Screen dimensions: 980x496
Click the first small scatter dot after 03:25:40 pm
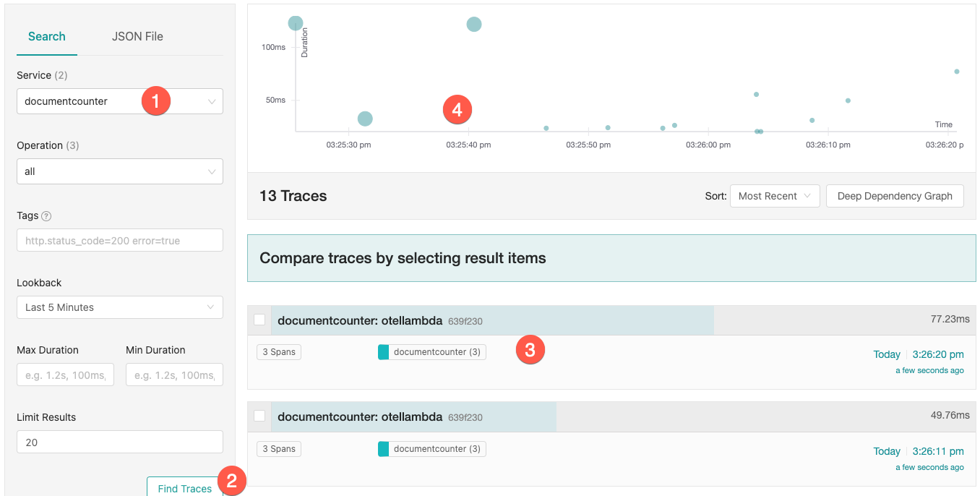point(546,128)
